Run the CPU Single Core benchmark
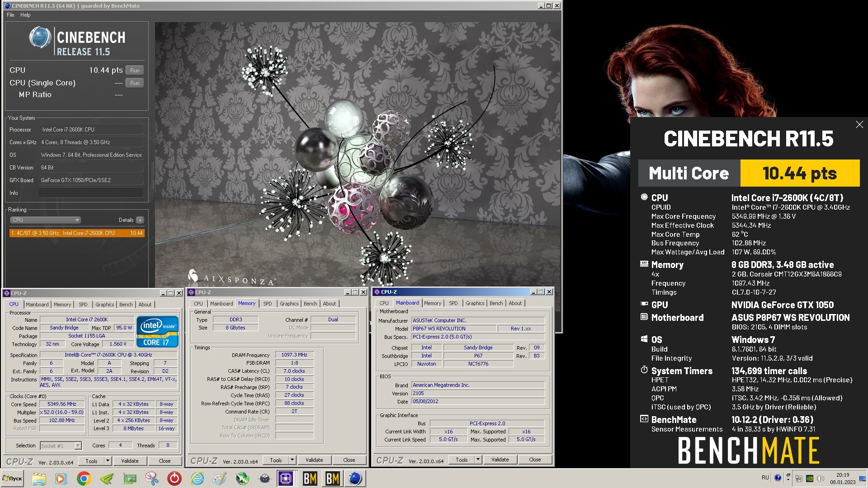Screen dimensions: 868x488 point(135,83)
